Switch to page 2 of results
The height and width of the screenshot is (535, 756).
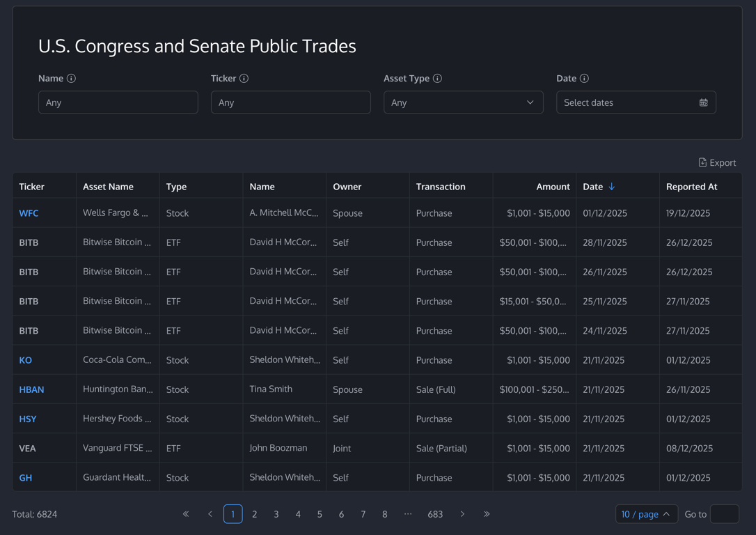point(255,514)
